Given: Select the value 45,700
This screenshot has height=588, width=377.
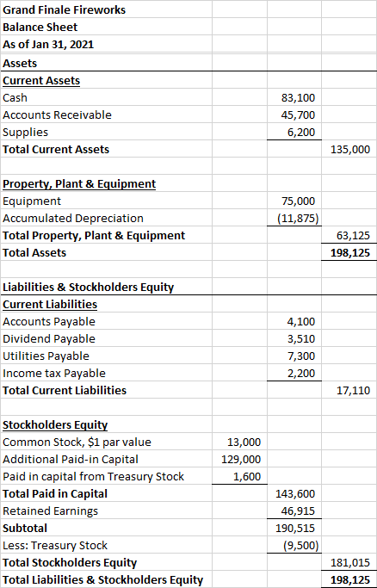Looking at the screenshot, I should pos(298,115).
